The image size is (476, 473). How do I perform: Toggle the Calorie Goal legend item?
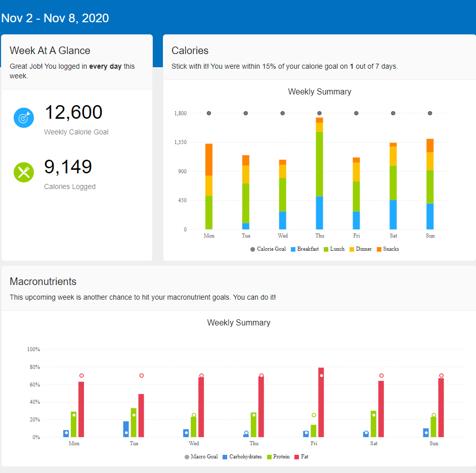coord(268,249)
